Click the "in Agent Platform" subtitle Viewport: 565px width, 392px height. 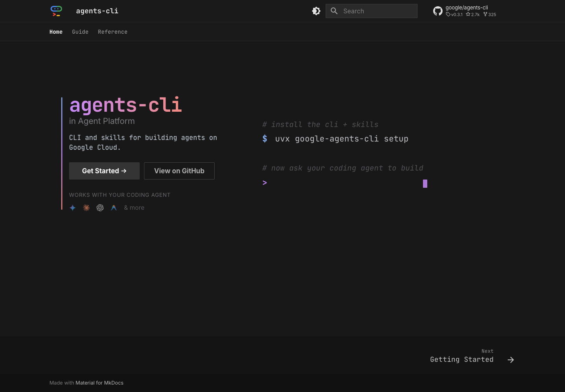(102, 121)
